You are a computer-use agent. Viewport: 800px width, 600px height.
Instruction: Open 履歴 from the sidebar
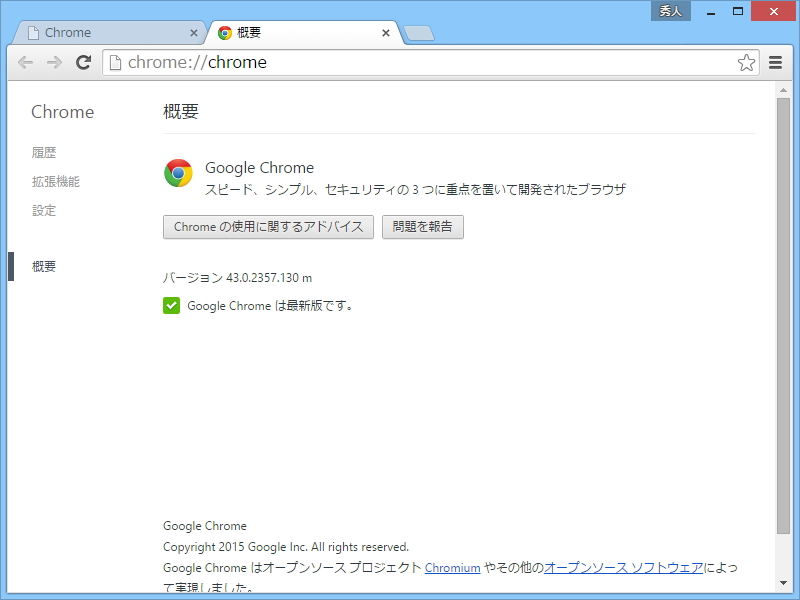pyautogui.click(x=43, y=152)
